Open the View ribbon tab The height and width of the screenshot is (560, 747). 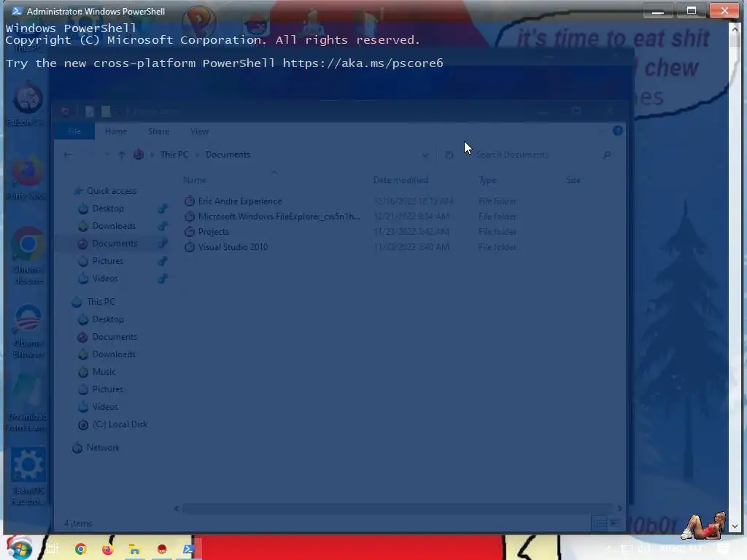[199, 131]
